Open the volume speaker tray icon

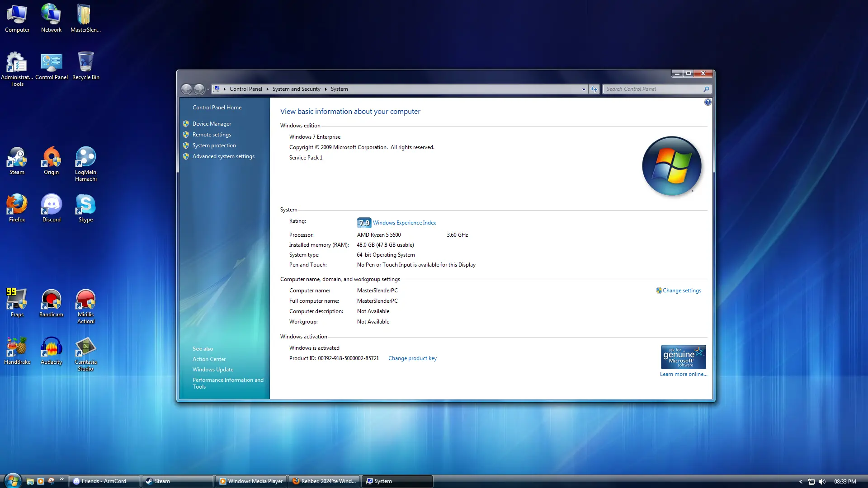click(822, 482)
